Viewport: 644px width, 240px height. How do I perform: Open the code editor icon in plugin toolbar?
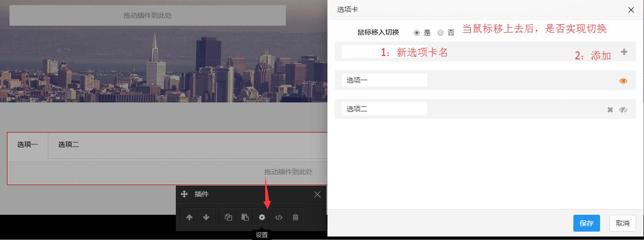[279, 217]
